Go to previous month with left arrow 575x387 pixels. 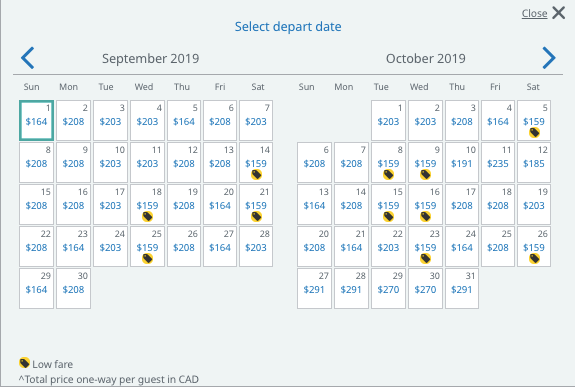[x=28, y=58]
